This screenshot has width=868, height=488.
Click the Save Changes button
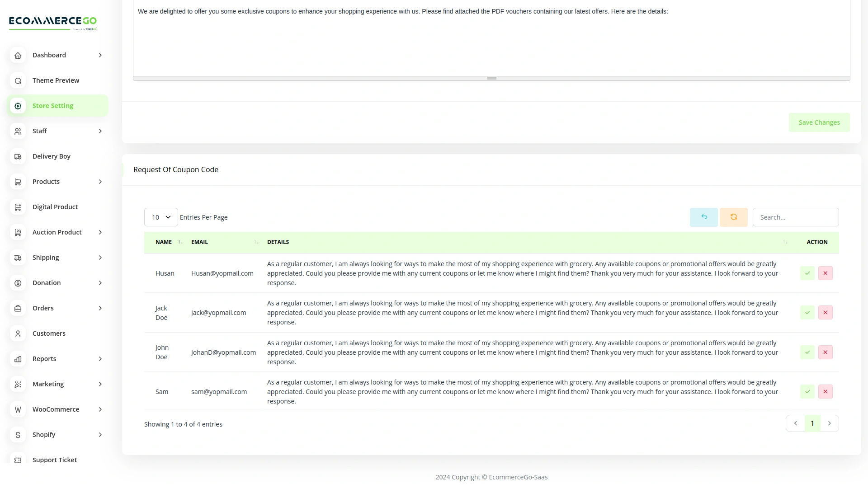click(819, 122)
